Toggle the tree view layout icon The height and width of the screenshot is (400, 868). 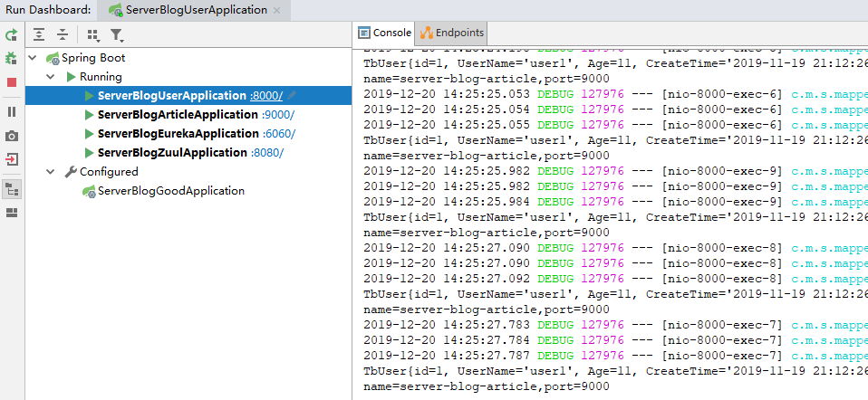click(12, 190)
